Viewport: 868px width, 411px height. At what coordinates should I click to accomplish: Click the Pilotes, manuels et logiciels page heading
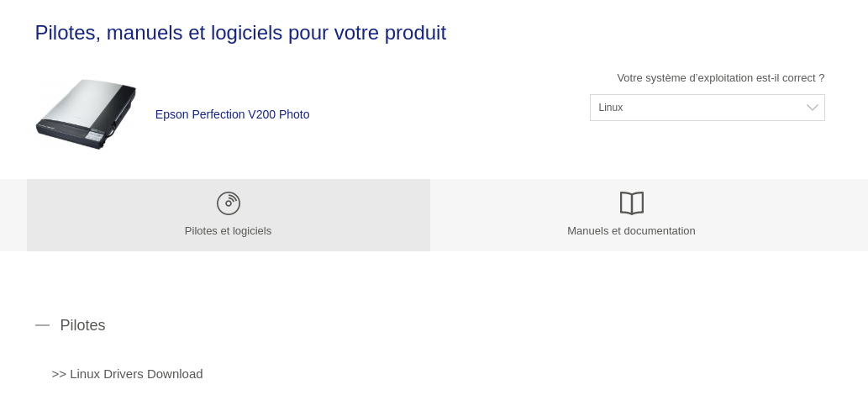(240, 33)
